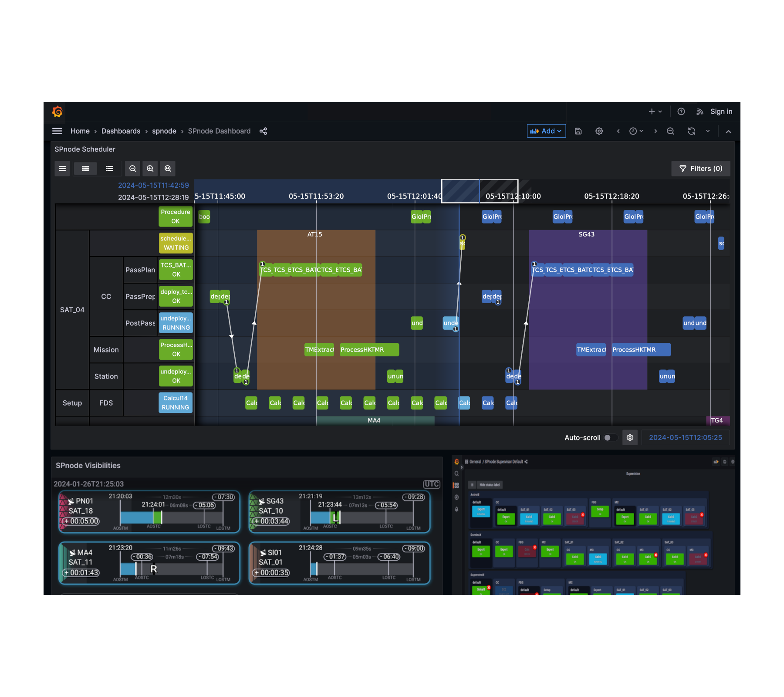Open the news feed RSS icon
The height and width of the screenshot is (697, 784).
click(x=700, y=112)
